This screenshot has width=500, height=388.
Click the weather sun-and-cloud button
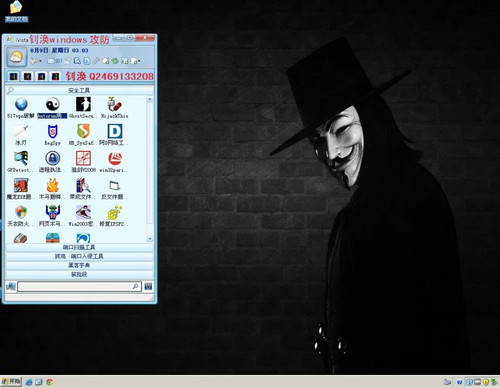(x=16, y=57)
